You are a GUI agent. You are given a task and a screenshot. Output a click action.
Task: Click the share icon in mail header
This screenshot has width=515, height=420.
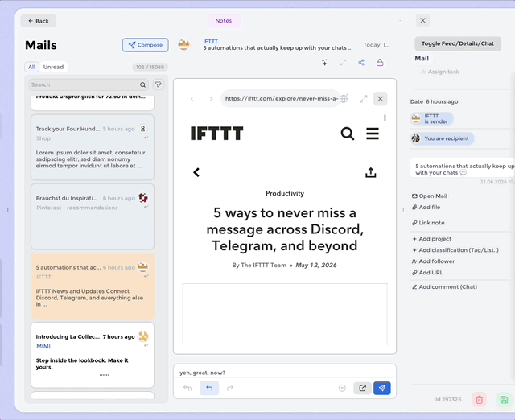(x=361, y=63)
